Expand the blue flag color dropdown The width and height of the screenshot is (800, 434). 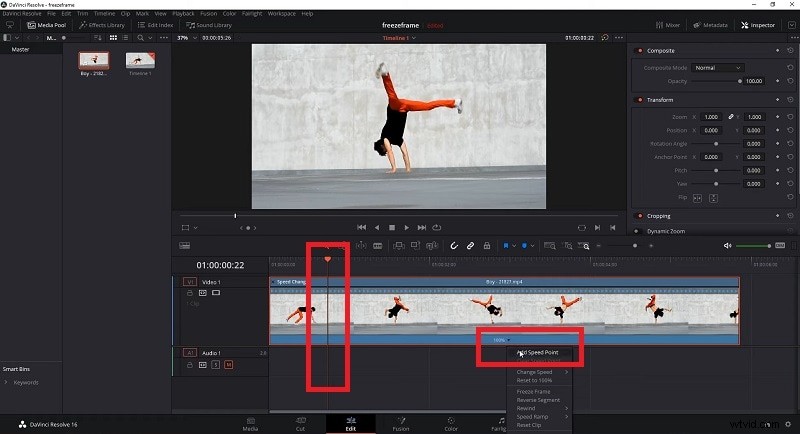(x=514, y=246)
